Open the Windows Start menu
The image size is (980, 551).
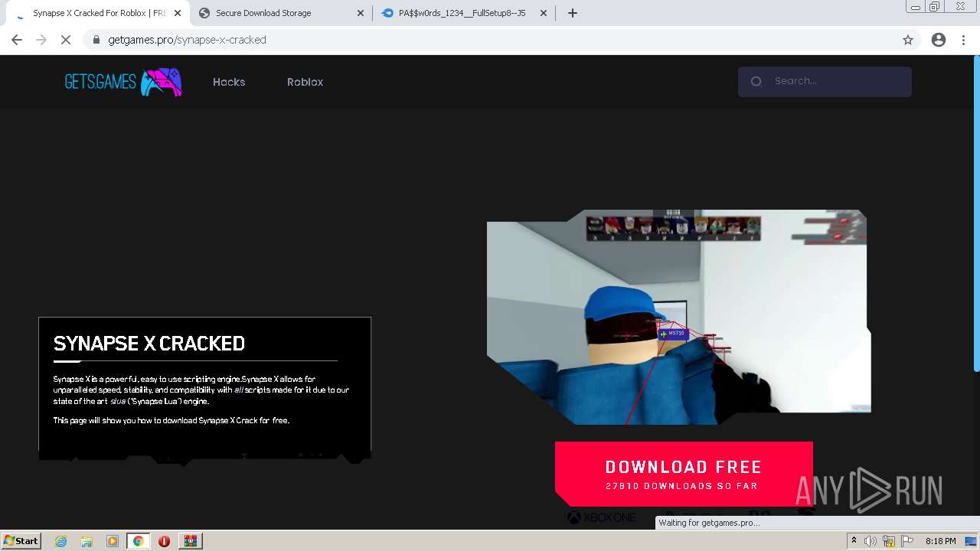point(21,540)
